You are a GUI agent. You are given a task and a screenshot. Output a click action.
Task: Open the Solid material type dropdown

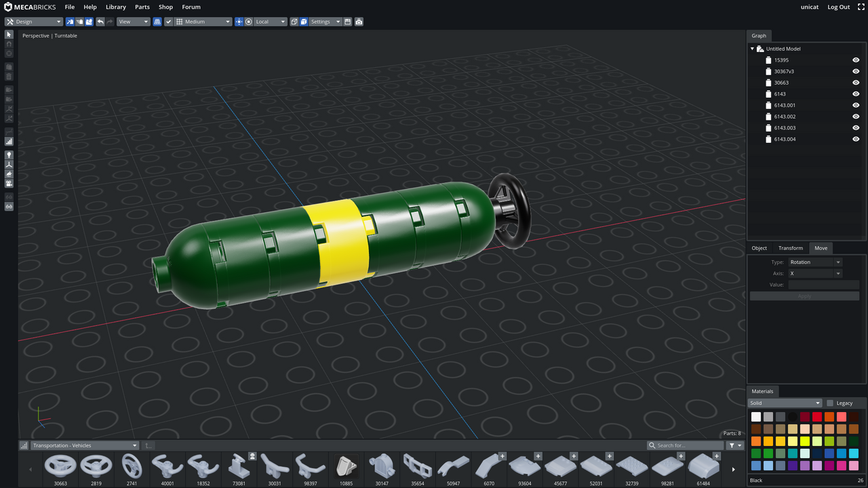pos(785,403)
